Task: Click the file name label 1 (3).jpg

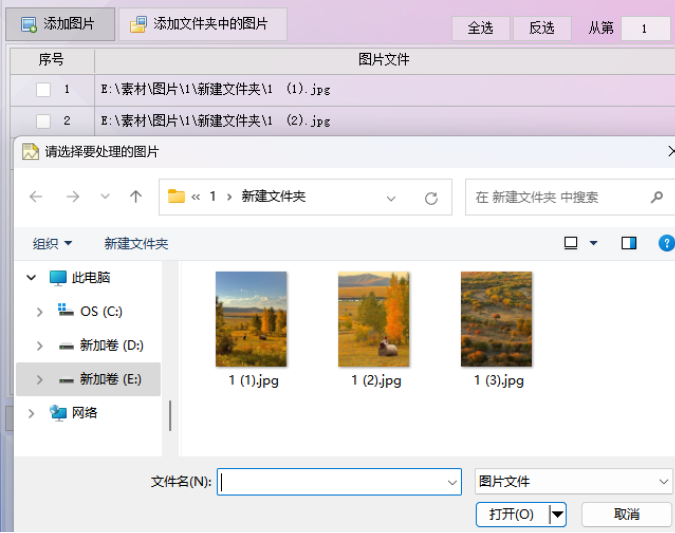Action: point(499,381)
